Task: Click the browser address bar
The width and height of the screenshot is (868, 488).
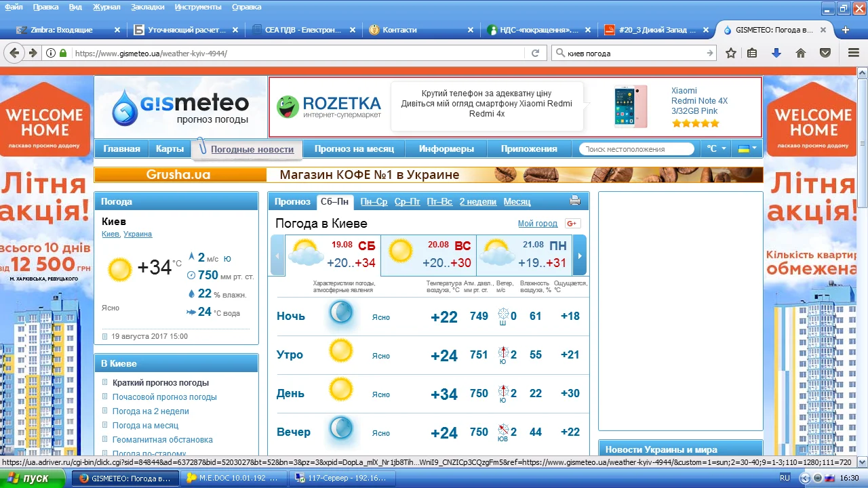Action: pos(298,53)
